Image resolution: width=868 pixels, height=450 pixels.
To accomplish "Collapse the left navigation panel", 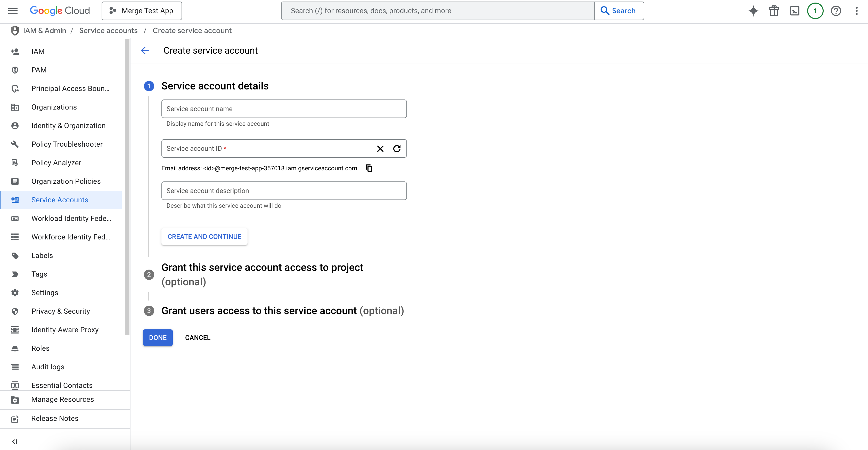I will [14, 441].
